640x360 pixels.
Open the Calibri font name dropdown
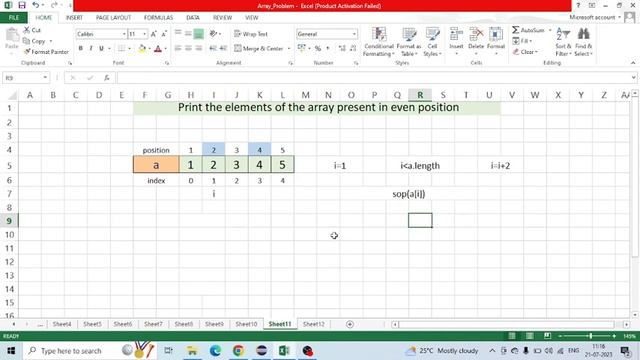point(124,34)
